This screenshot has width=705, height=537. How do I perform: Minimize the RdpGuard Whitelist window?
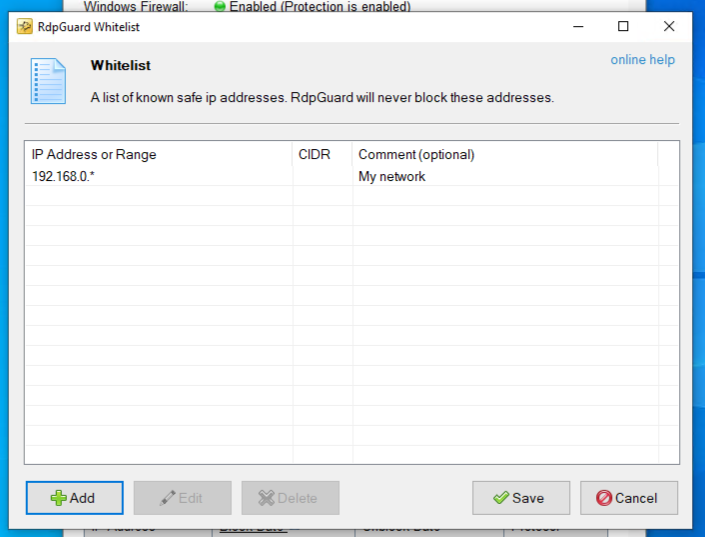click(x=578, y=27)
